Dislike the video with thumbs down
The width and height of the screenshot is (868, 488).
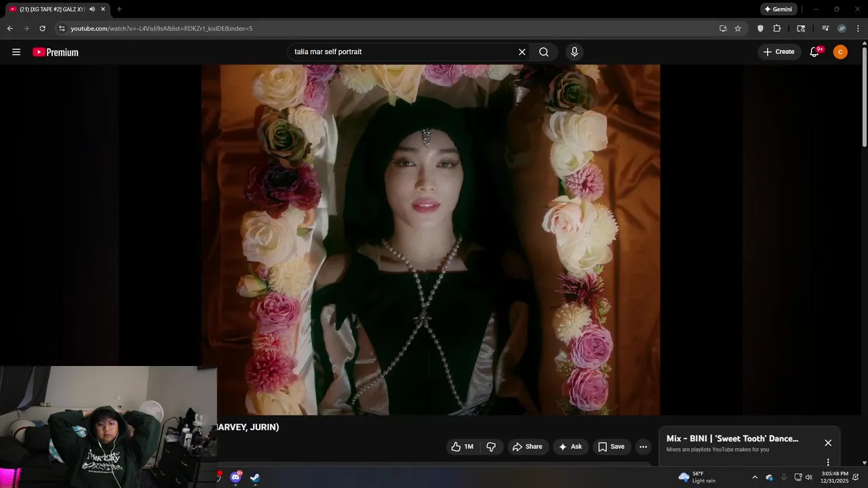(x=491, y=447)
